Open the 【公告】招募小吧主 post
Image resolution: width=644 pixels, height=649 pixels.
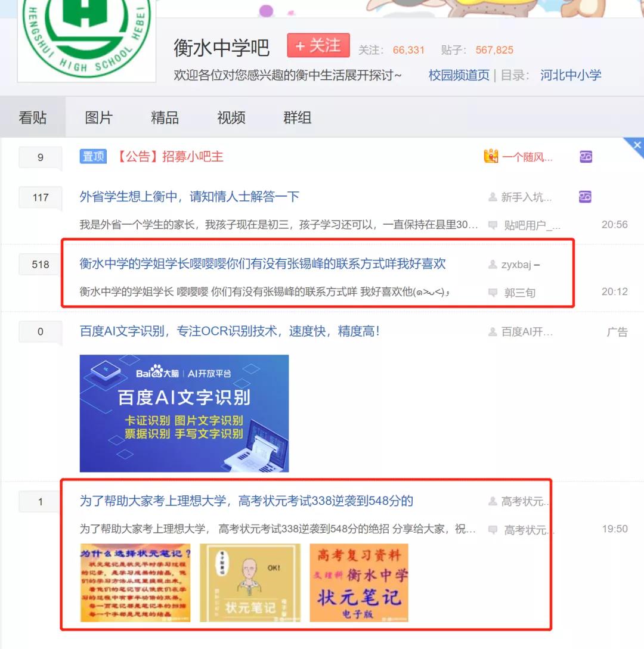click(x=170, y=157)
